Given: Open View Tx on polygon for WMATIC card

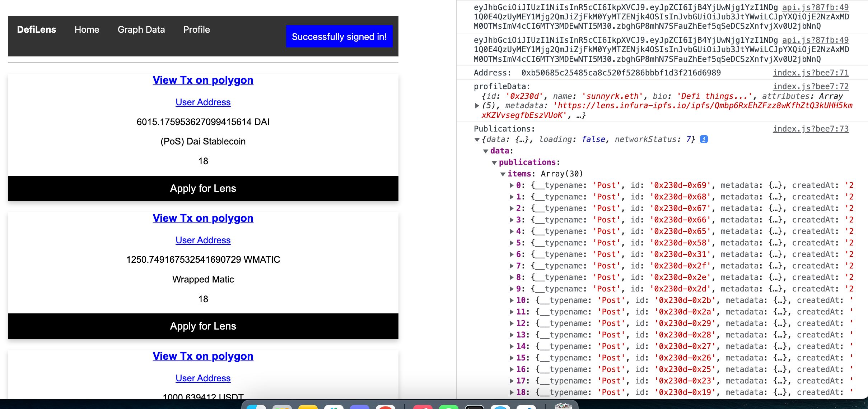Looking at the screenshot, I should [203, 218].
